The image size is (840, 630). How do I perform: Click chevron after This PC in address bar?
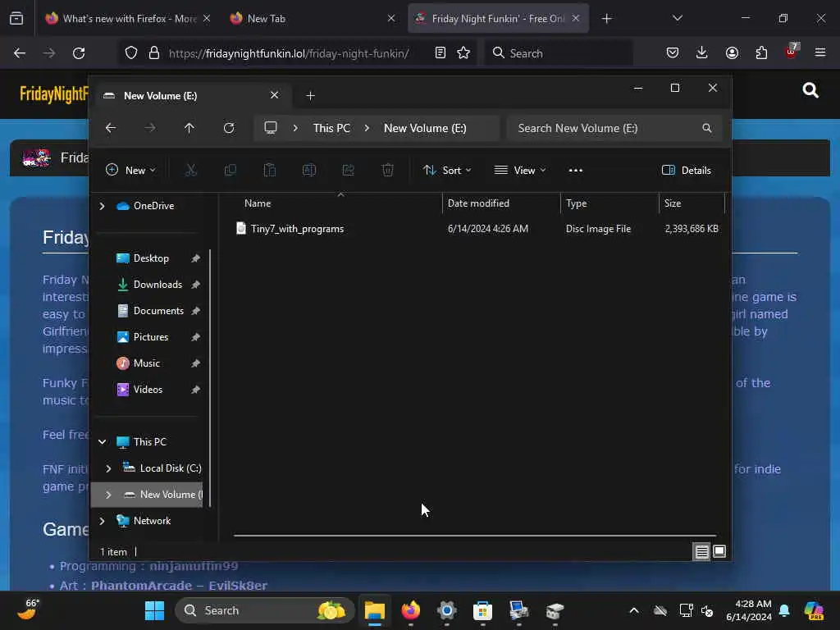click(x=367, y=128)
